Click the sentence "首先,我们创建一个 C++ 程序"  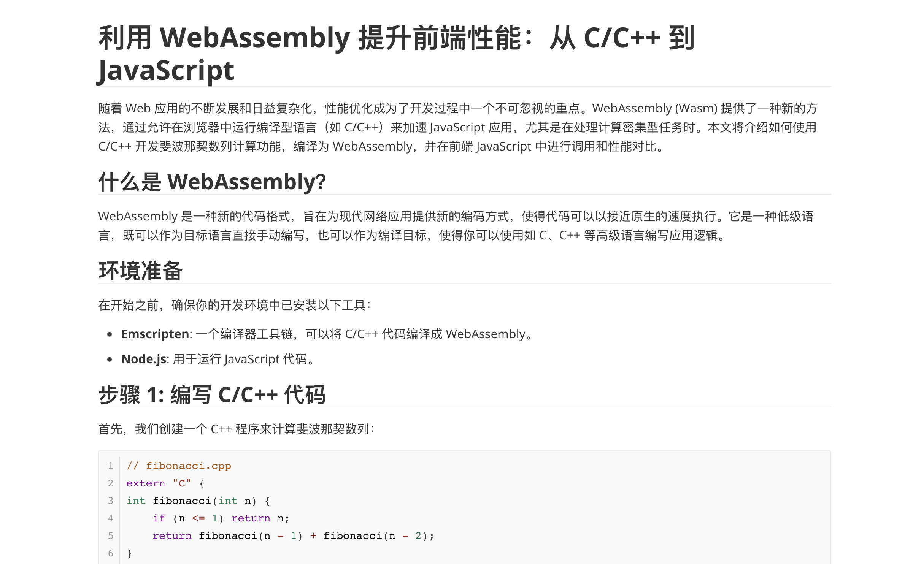tap(236, 429)
